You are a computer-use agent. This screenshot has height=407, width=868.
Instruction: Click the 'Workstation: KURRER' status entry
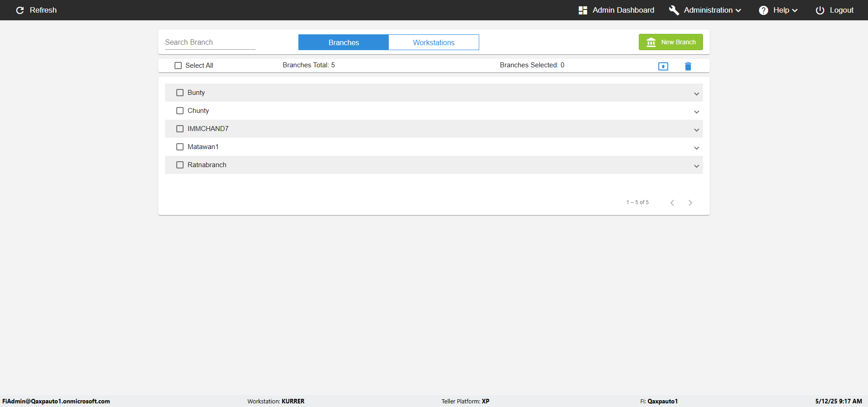[x=276, y=401]
